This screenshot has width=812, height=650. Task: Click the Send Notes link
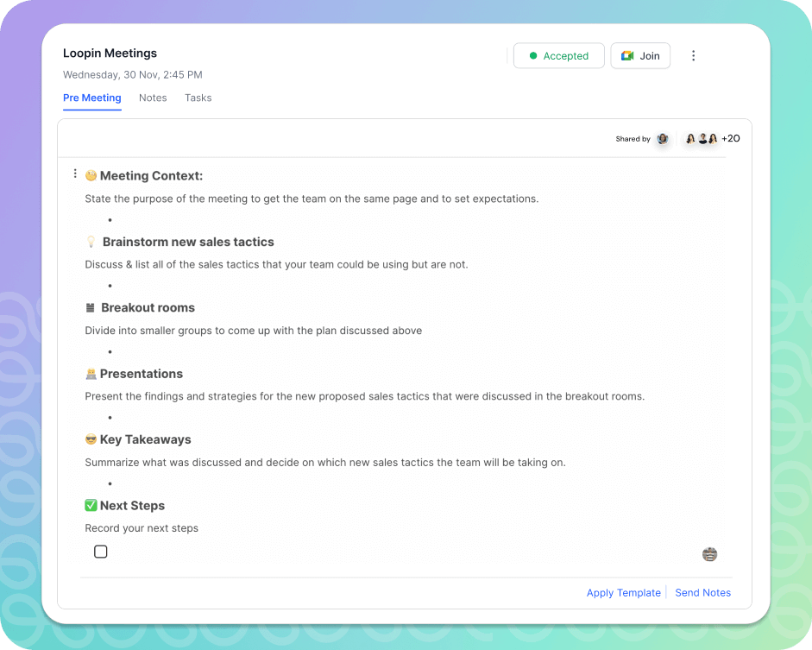click(x=702, y=592)
